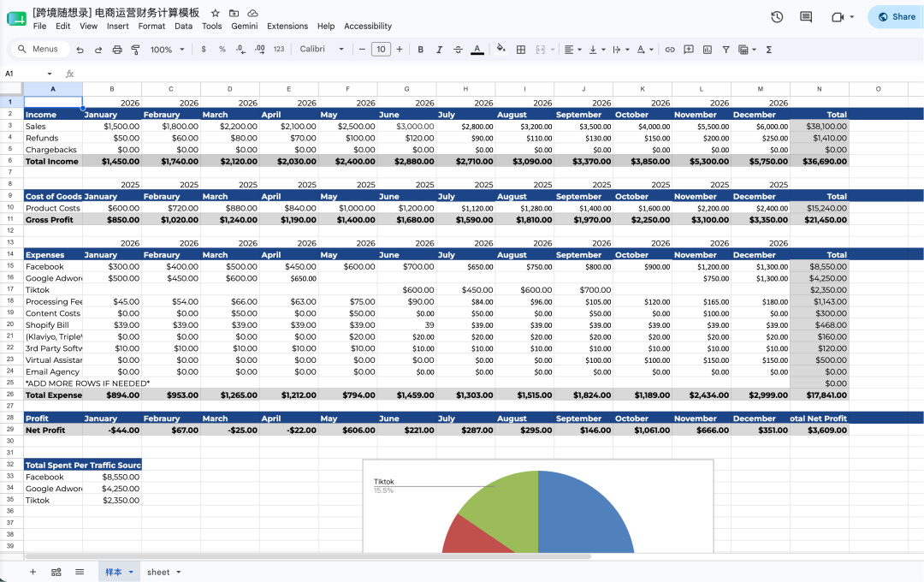Decrease font size with minus
Screen dimensions: 924x582
[x=363, y=50]
